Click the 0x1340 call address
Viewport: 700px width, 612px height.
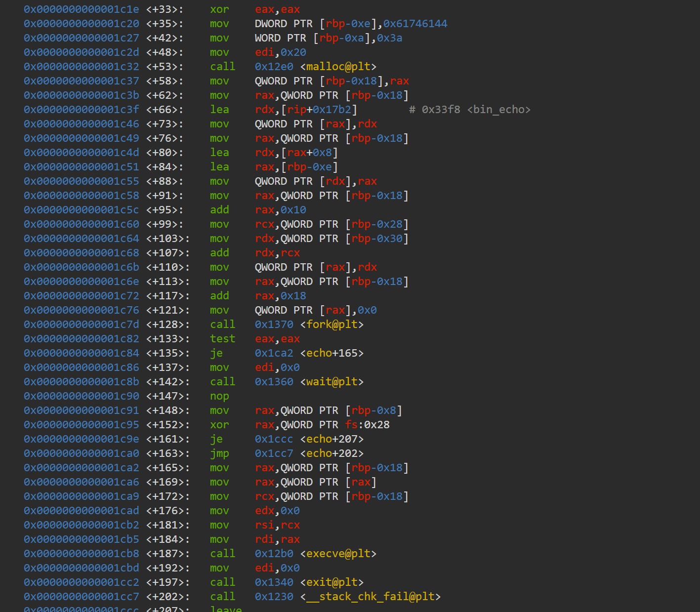point(274,582)
